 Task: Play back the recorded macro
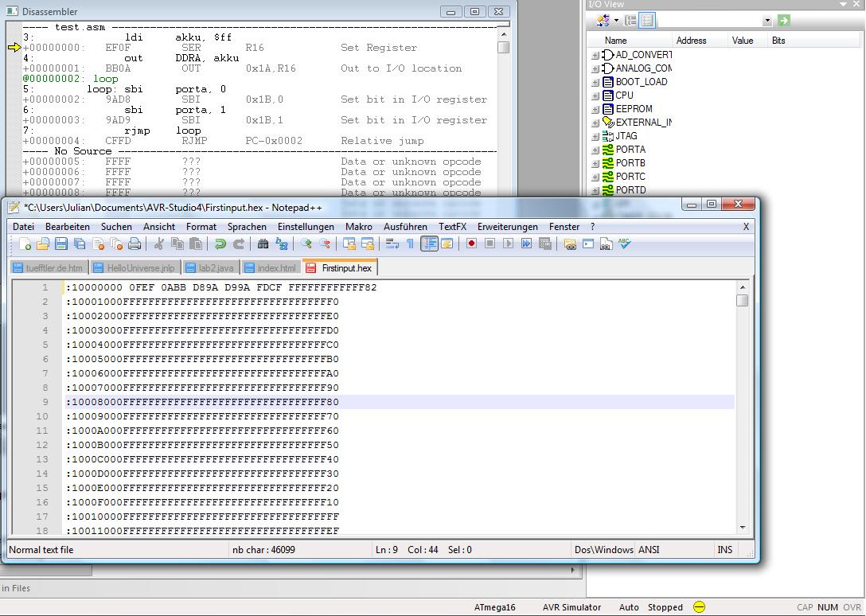[508, 244]
